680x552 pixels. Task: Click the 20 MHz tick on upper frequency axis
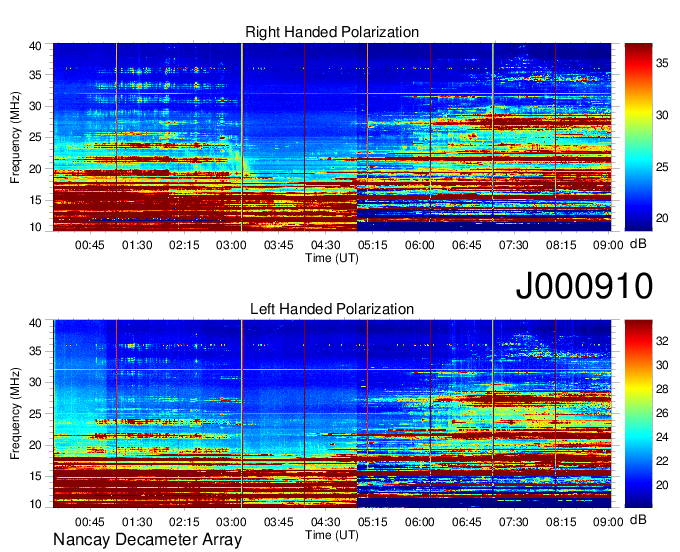[x=36, y=169]
